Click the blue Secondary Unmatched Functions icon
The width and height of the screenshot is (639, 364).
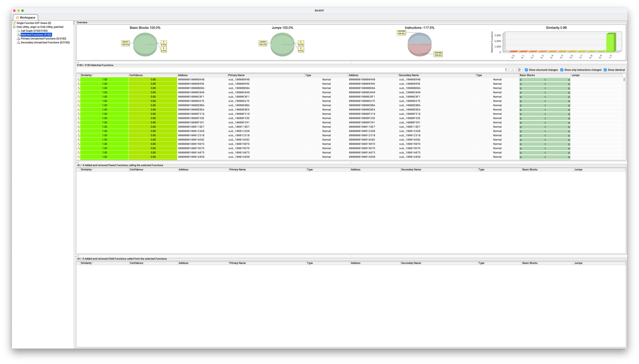click(18, 42)
